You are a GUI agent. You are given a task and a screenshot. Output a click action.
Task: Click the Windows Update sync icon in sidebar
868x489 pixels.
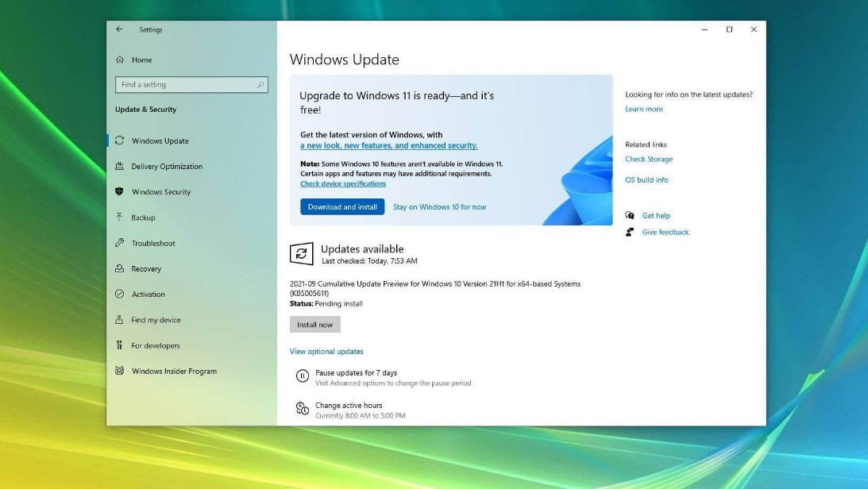pyautogui.click(x=120, y=141)
